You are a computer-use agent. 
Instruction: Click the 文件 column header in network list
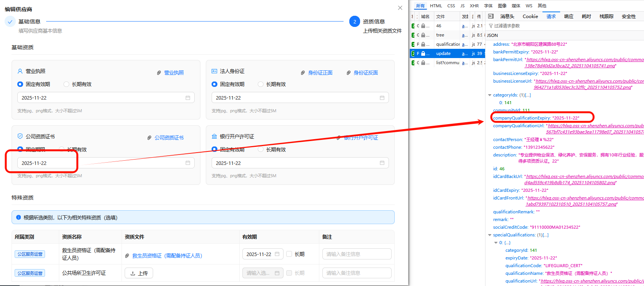441,17
